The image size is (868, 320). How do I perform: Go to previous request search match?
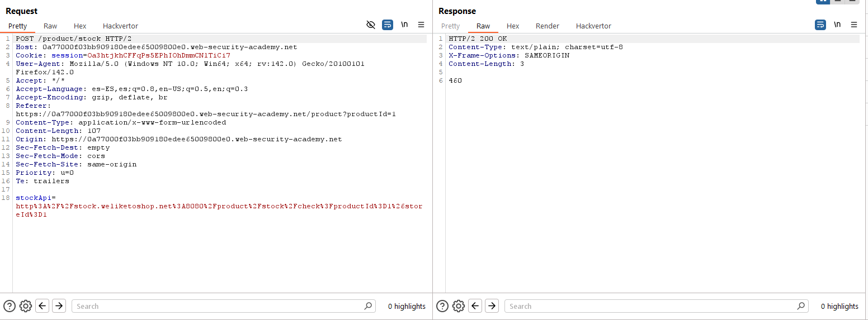(42, 306)
